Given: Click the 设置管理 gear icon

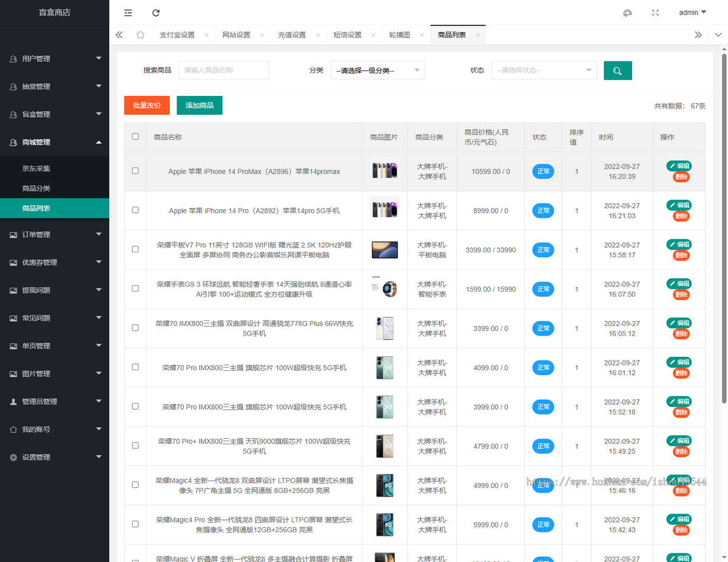Looking at the screenshot, I should pyautogui.click(x=13, y=458).
